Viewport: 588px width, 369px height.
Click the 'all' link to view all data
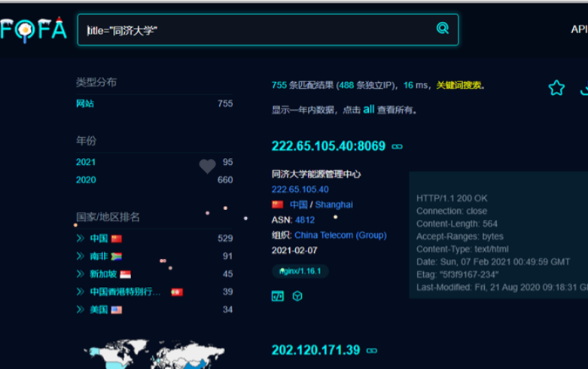click(369, 109)
